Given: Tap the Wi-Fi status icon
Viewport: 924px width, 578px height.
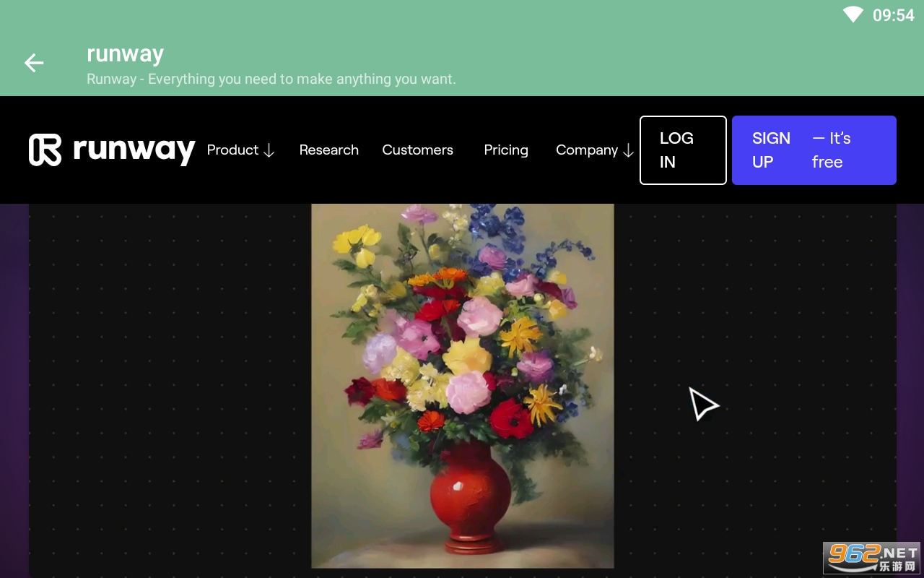Looking at the screenshot, I should pyautogui.click(x=853, y=14).
